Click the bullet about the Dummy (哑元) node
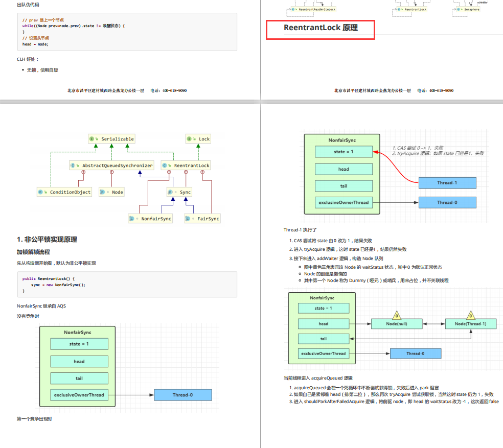 coord(376,280)
